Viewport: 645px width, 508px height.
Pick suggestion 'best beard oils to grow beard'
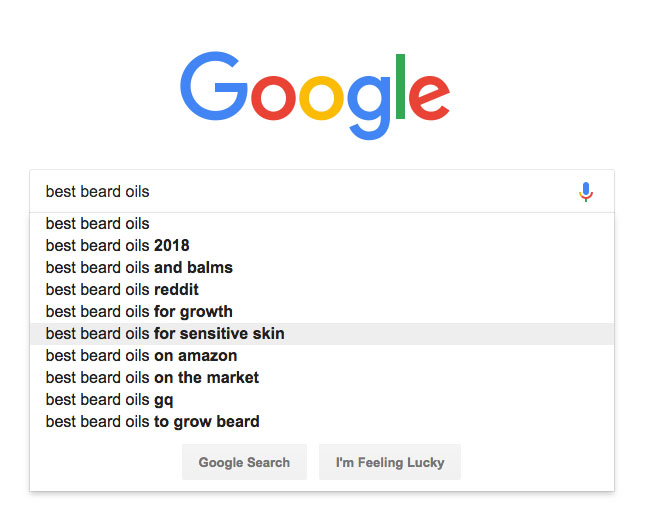[x=322, y=422]
